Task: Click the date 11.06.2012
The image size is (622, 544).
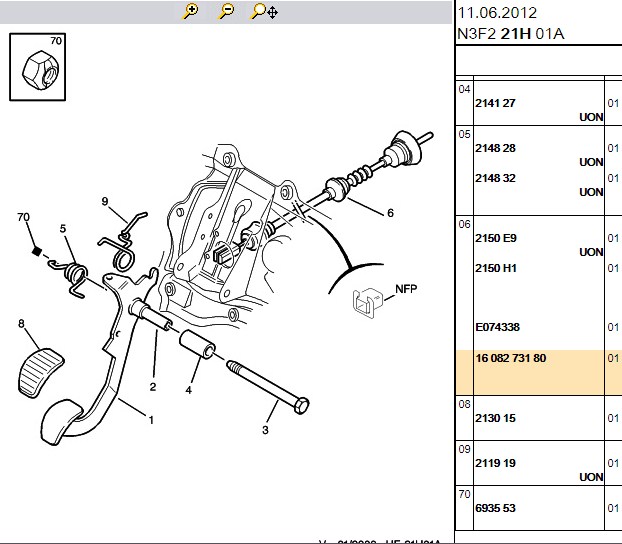Action: 497,13
